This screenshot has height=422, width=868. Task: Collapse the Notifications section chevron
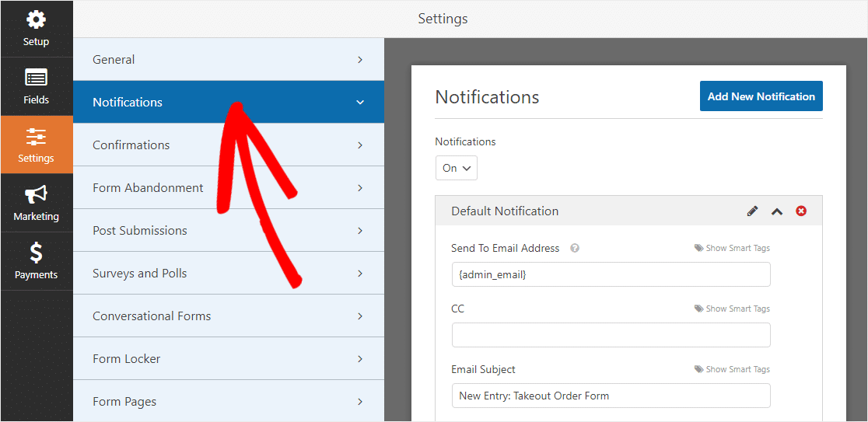[360, 103]
